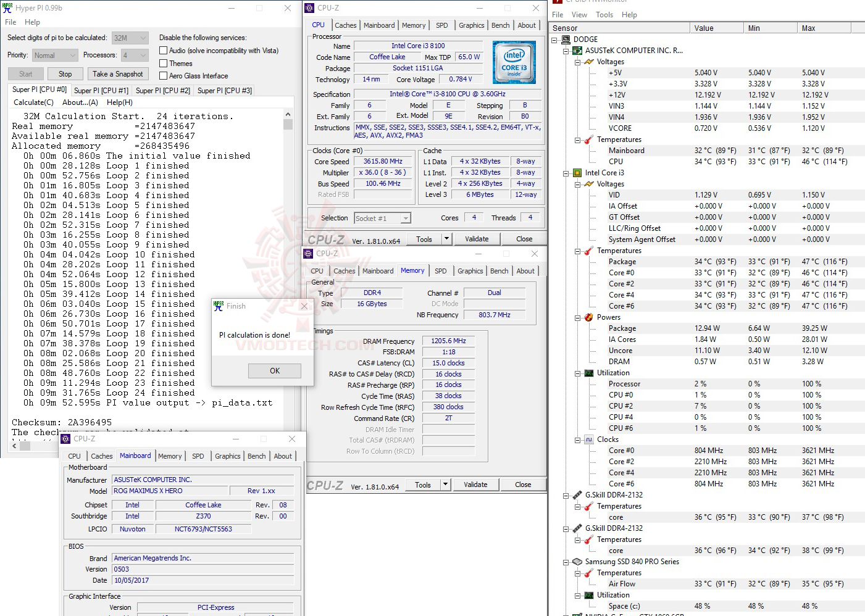
Task: Toggle the Aero Glass Interface checkbox
Action: 164,75
